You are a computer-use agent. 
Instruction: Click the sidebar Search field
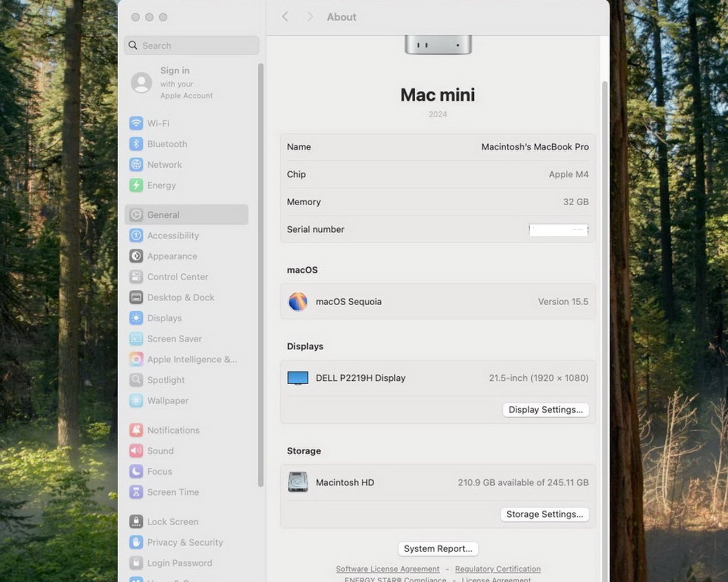(x=192, y=45)
